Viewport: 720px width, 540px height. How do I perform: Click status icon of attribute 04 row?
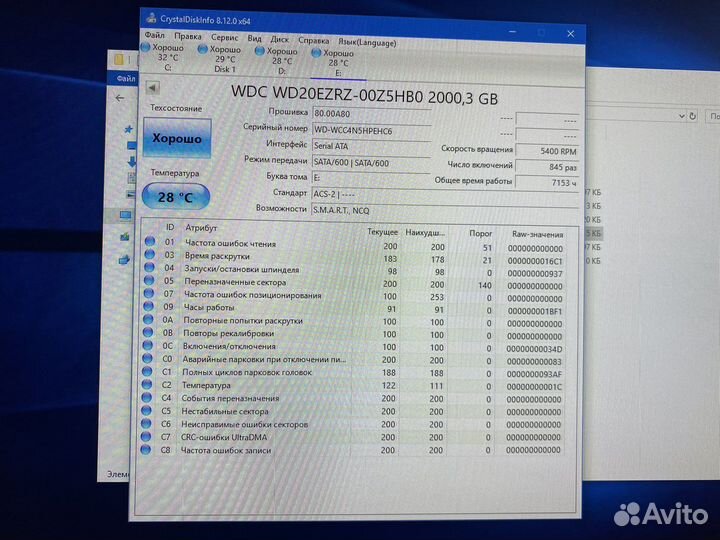(149, 267)
